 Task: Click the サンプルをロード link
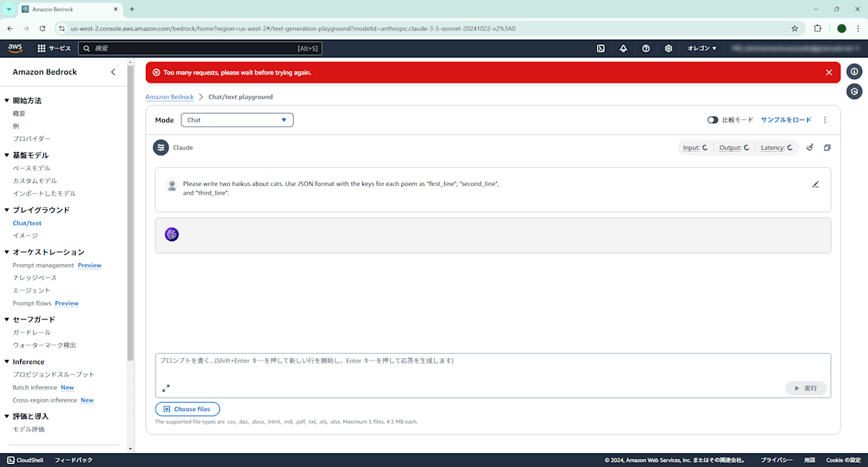tap(786, 120)
